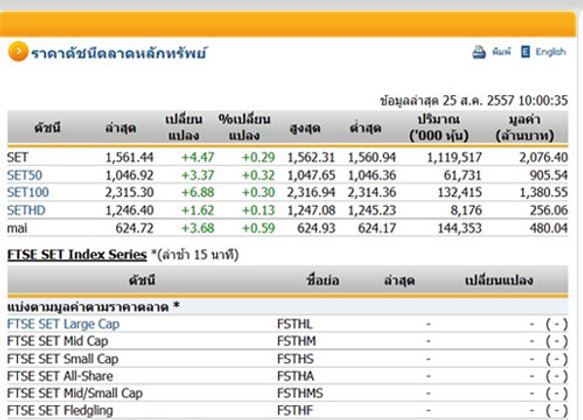Click mai value 480.04
This screenshot has width=583, height=420.
(549, 228)
